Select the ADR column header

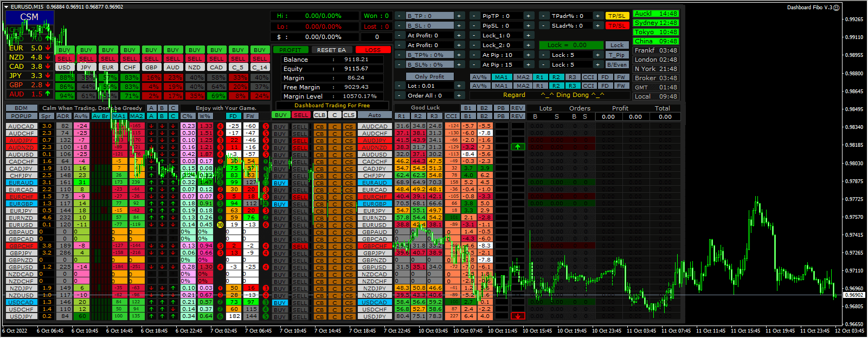[x=63, y=116]
